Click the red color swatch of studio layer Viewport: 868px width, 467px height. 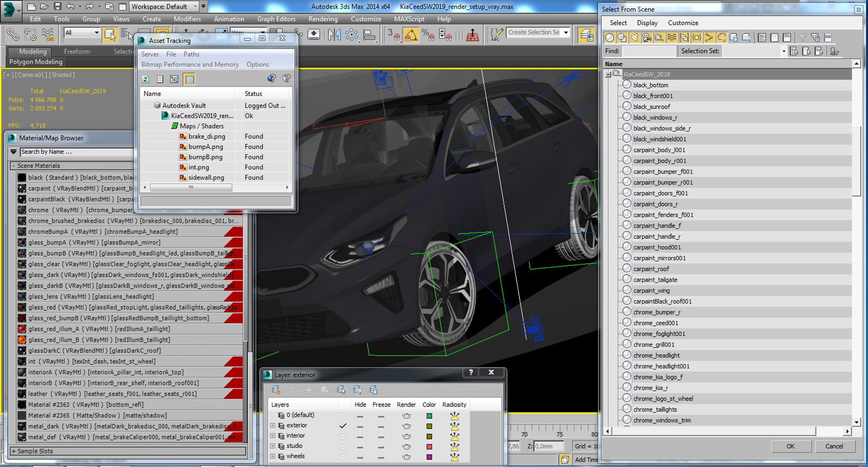[429, 447]
